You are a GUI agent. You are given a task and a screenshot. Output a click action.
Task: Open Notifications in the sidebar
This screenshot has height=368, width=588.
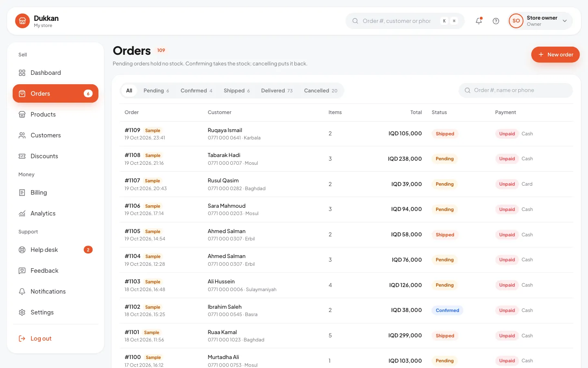tap(56, 292)
